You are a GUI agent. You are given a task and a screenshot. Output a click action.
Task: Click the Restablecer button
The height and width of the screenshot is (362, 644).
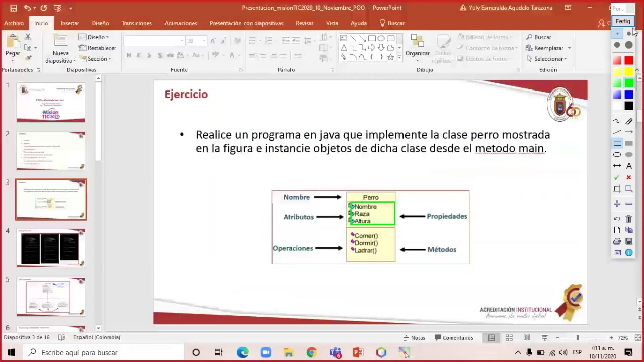[98, 48]
